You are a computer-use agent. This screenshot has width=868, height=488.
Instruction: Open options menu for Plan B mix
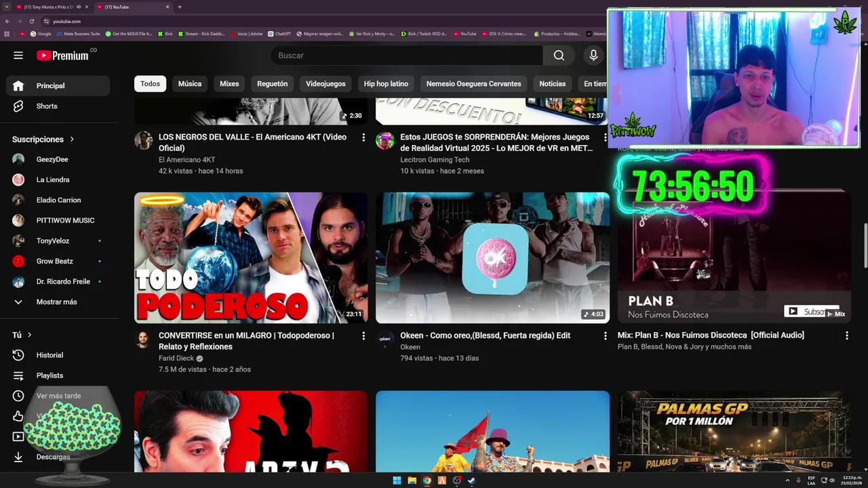click(x=846, y=335)
